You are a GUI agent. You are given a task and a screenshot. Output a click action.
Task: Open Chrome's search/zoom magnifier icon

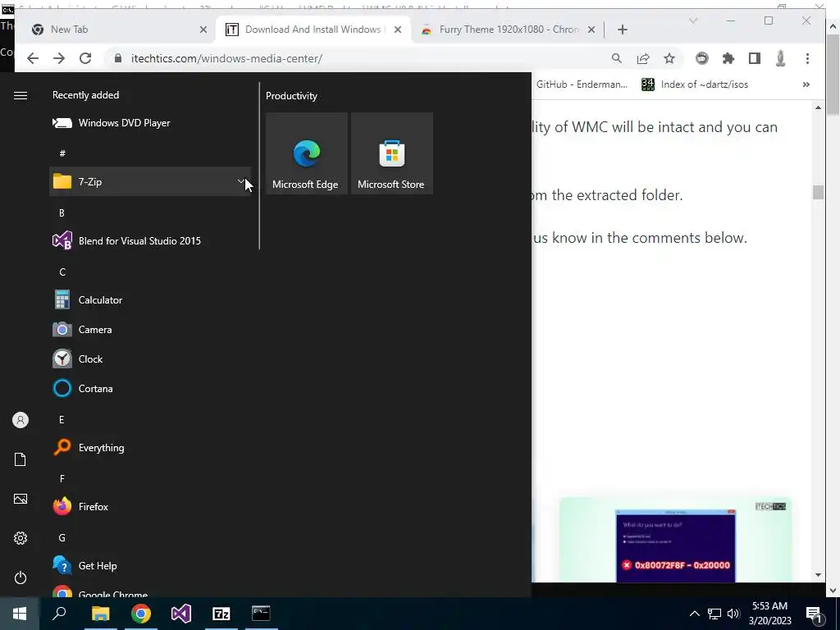(x=617, y=58)
